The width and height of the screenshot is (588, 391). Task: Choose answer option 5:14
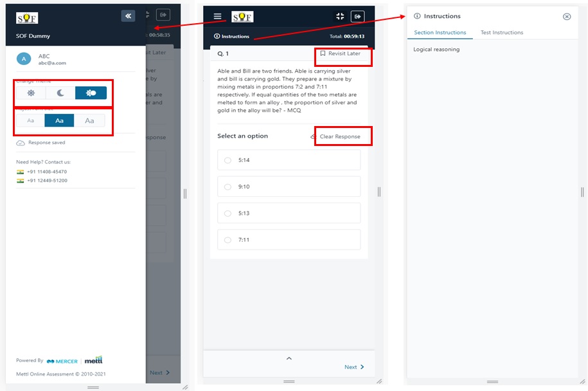227,160
